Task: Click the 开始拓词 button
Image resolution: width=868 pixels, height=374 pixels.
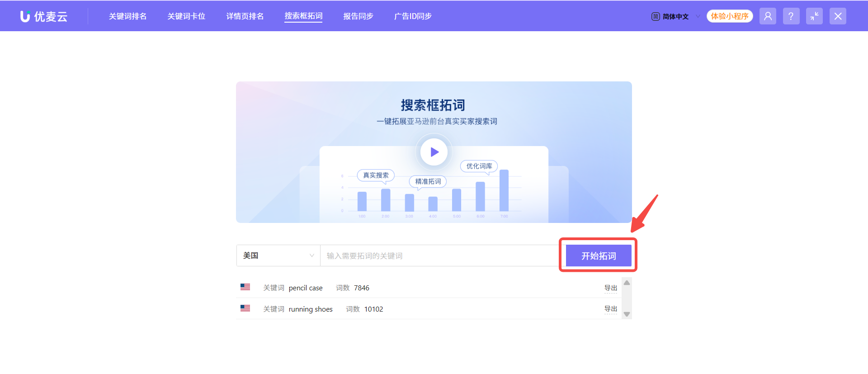Action: (599, 256)
